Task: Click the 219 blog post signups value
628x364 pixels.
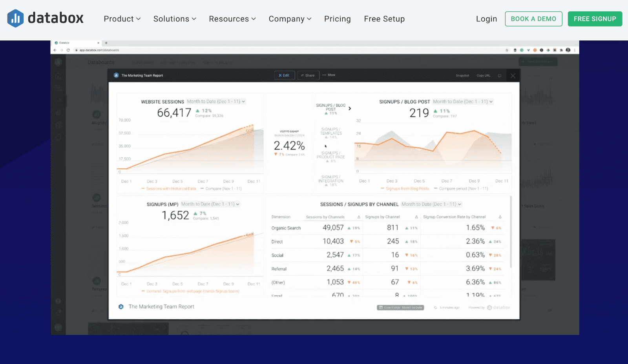Action: pos(419,113)
